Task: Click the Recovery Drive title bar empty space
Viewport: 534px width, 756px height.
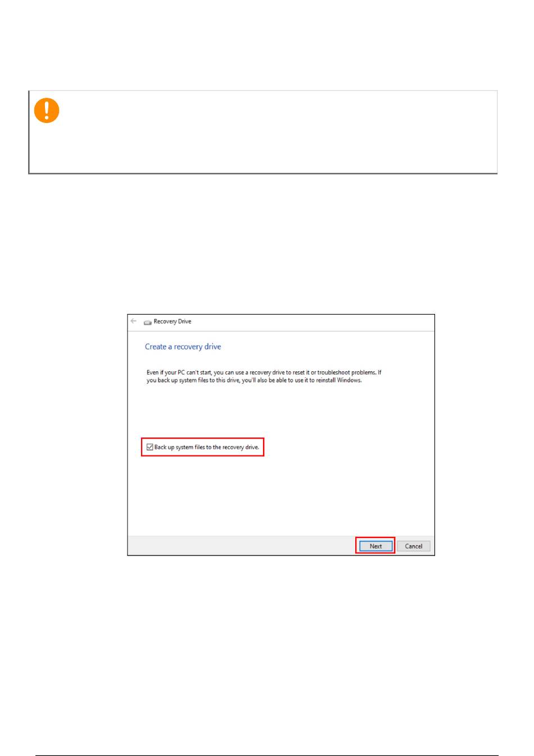Action: pos(312,322)
